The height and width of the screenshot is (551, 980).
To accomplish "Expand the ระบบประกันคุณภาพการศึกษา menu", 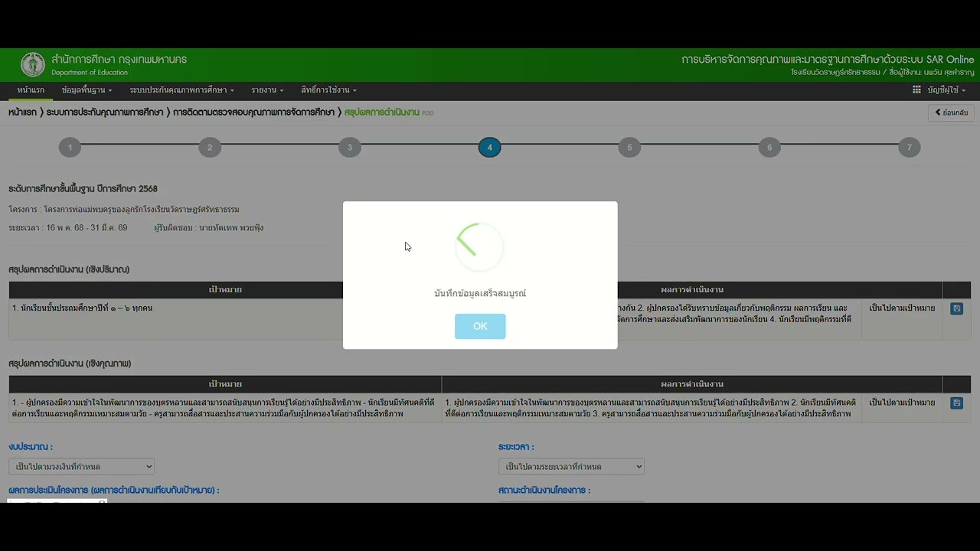I will (x=181, y=90).
